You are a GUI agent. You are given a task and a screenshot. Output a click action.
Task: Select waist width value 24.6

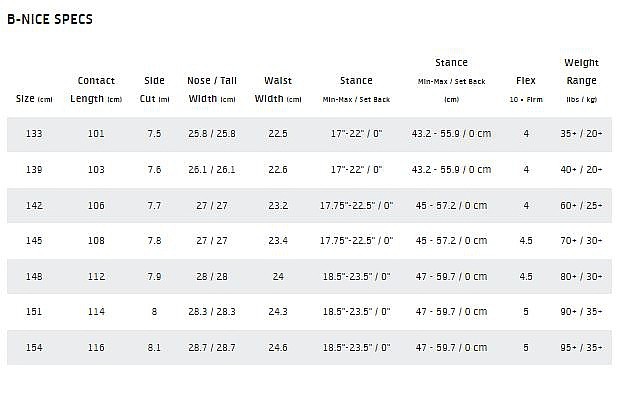(x=278, y=348)
